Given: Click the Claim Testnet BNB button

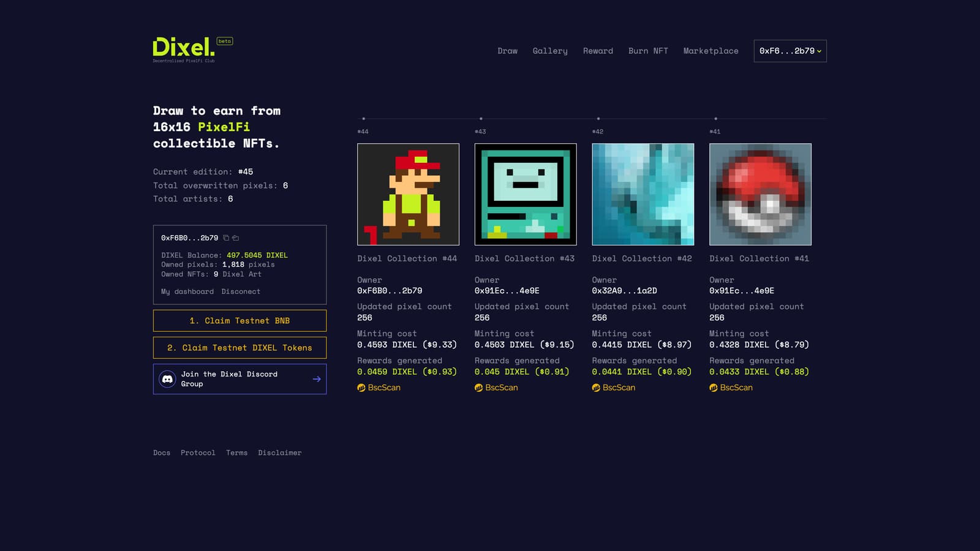Looking at the screenshot, I should tap(239, 321).
